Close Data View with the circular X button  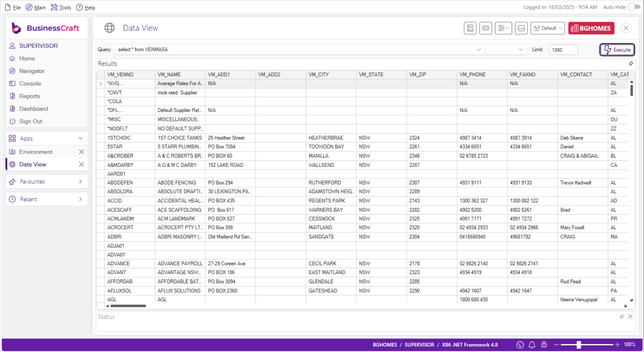626,28
